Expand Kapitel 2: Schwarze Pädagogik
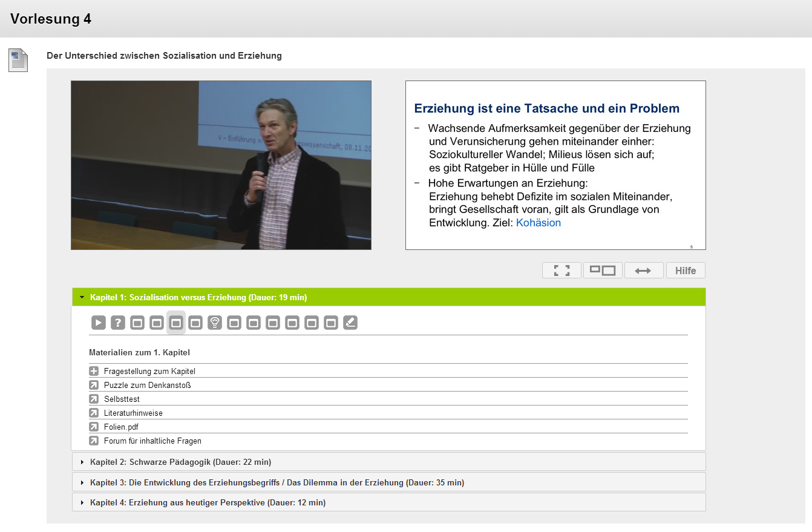The image size is (812, 532). (388, 462)
